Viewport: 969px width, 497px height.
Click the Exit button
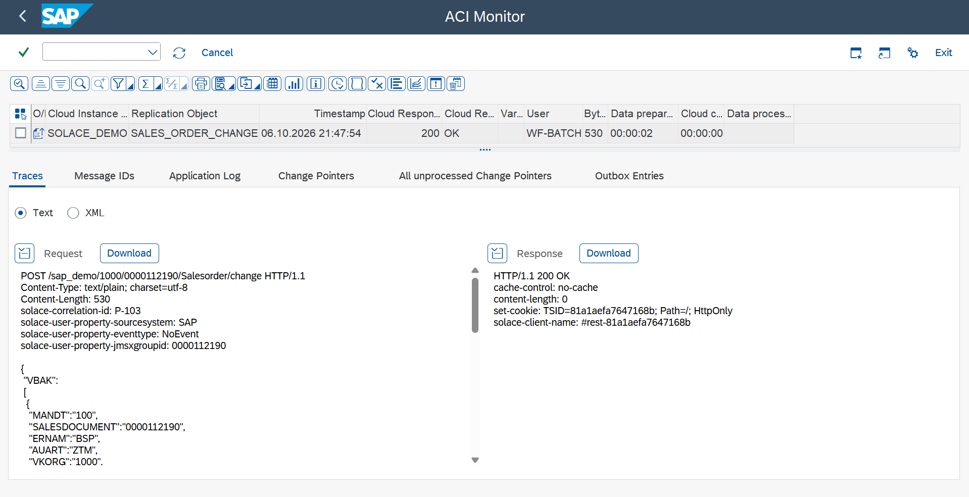point(943,53)
